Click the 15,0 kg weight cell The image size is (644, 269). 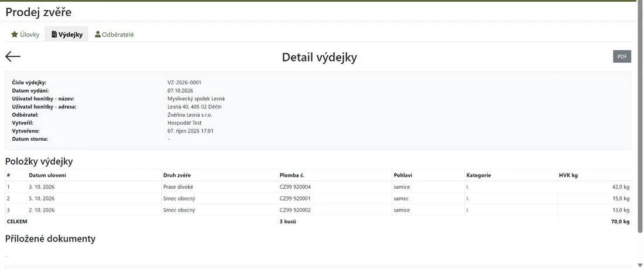(x=621, y=198)
